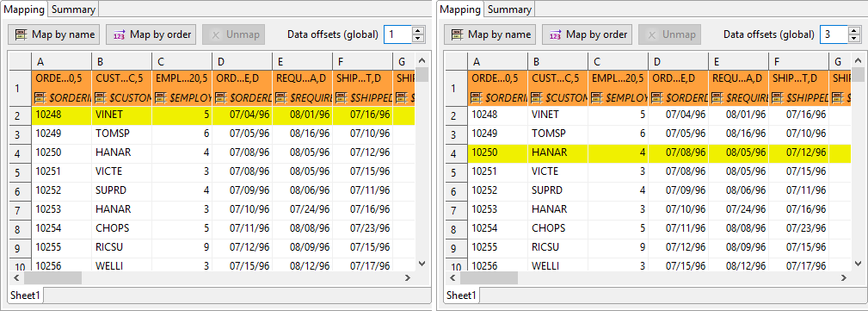The width and height of the screenshot is (868, 311).
Task: Click Unmap button in right panel
Action: point(670,34)
